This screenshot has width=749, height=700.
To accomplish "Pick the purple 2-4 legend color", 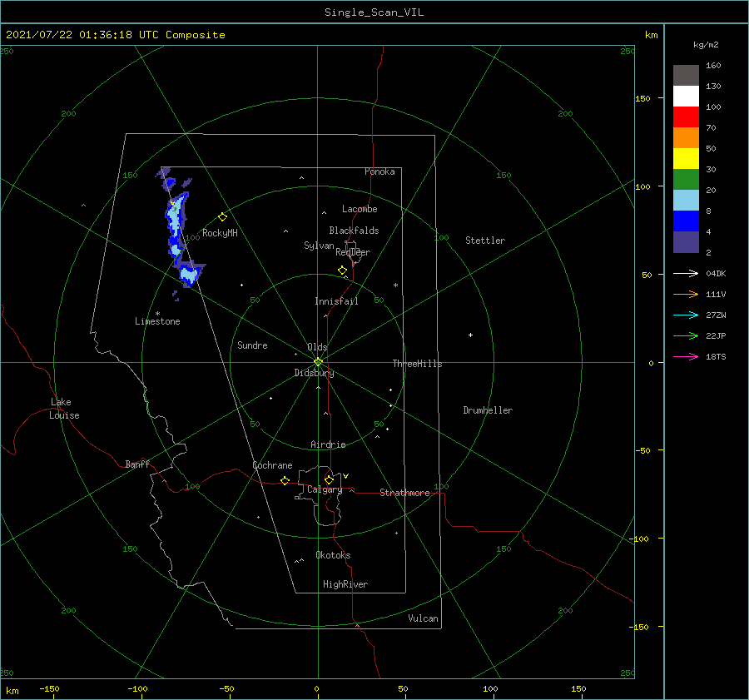I will (686, 241).
